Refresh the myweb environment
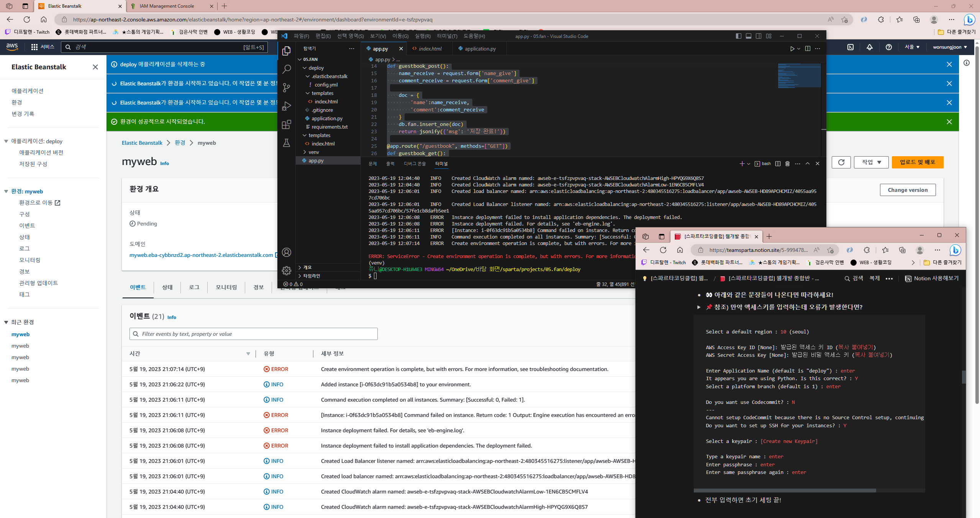980x518 pixels. [x=841, y=162]
